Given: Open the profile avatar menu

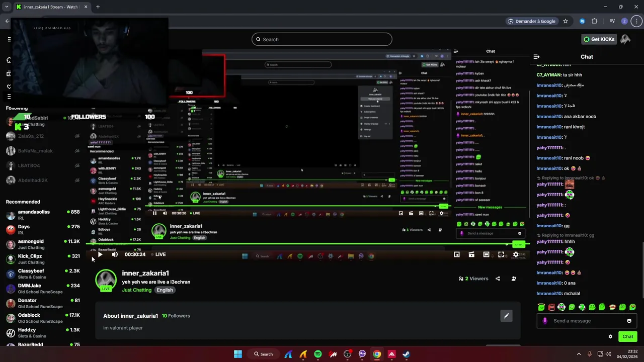Looking at the screenshot, I should (625, 39).
